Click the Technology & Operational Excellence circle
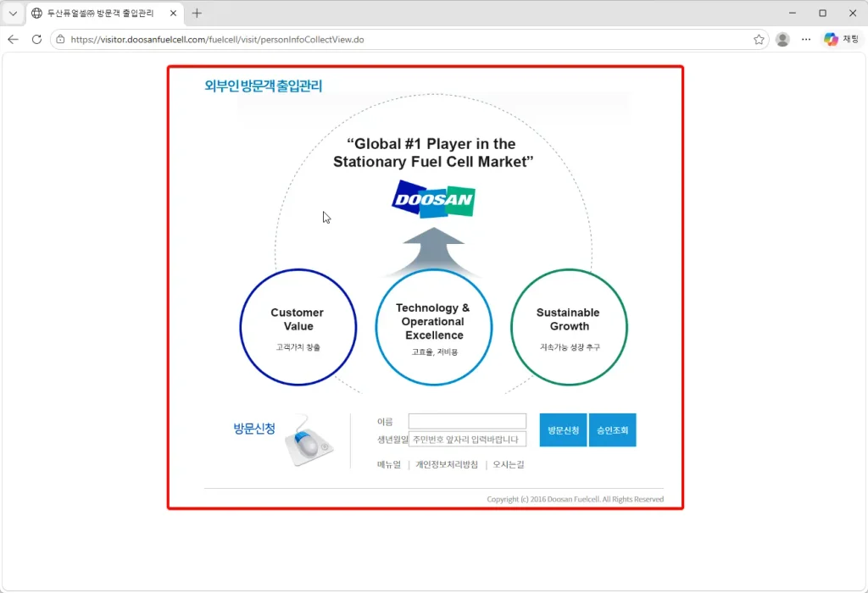This screenshot has width=868, height=593. pos(434,327)
